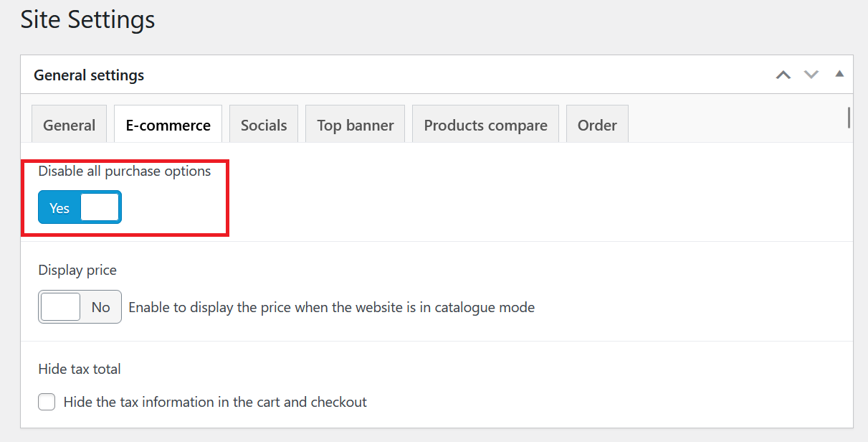
Task: Stay on the E-commerce tab
Action: (168, 124)
